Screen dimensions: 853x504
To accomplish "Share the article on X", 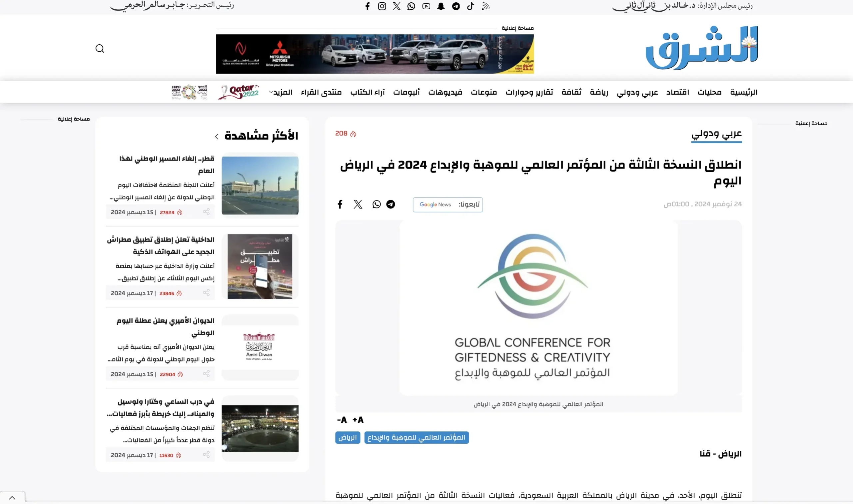I will [x=358, y=204].
